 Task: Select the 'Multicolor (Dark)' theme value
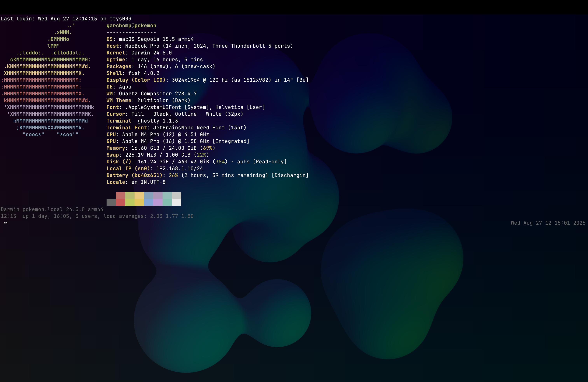click(164, 101)
